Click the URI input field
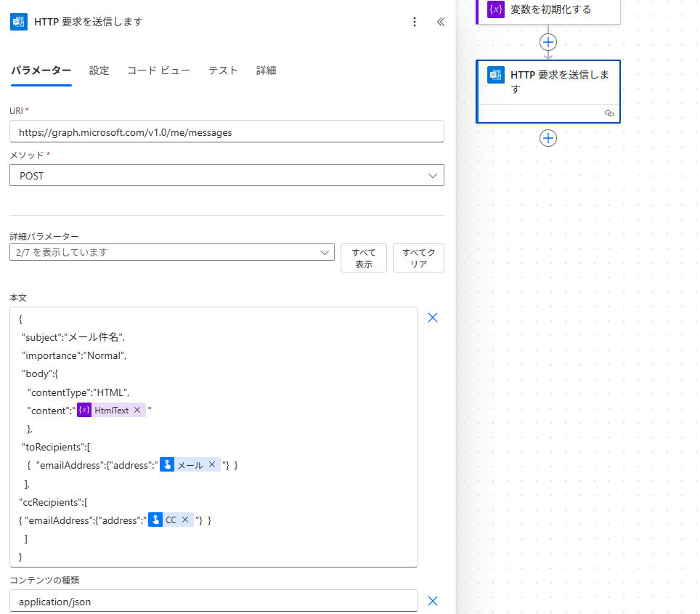The height and width of the screenshot is (614, 700). pyautogui.click(x=227, y=132)
